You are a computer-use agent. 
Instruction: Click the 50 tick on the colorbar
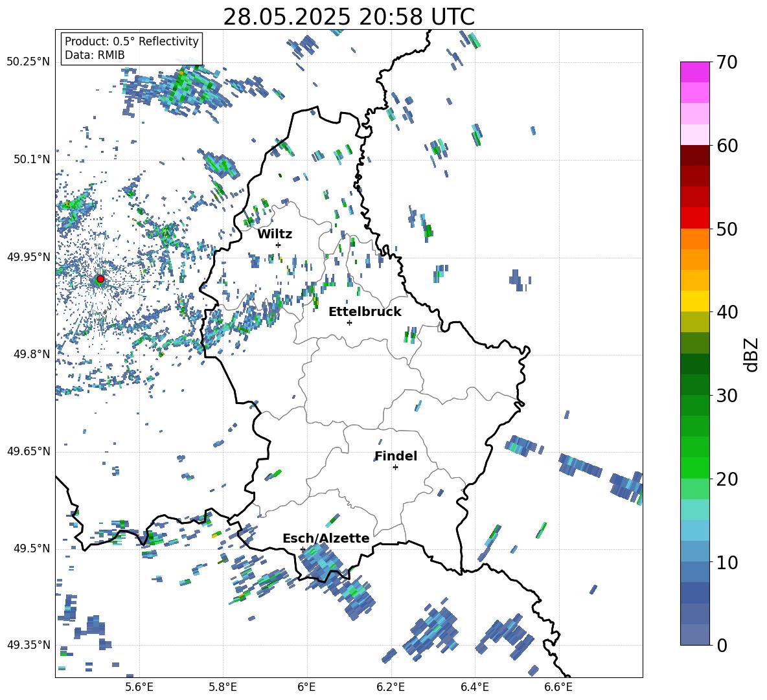coord(727,229)
